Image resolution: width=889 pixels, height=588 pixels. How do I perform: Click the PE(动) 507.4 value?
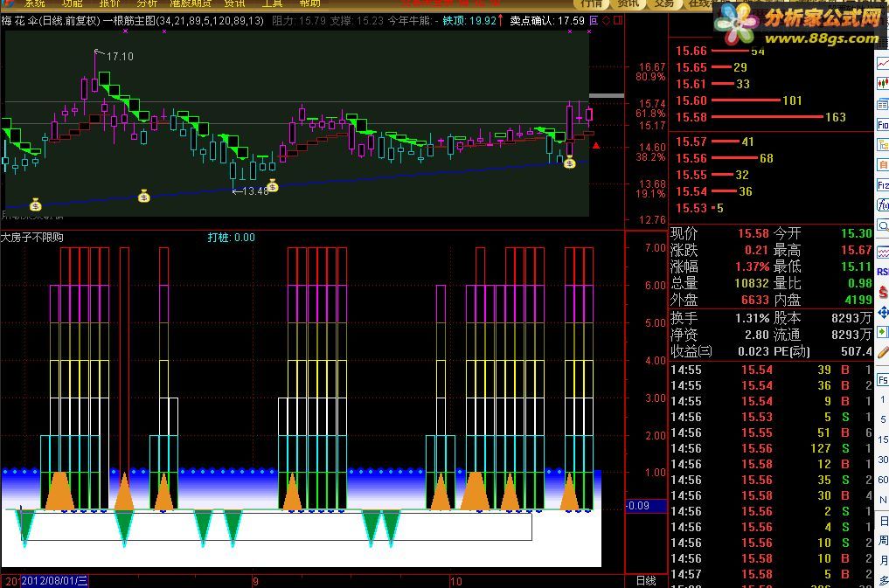pyautogui.click(x=856, y=352)
